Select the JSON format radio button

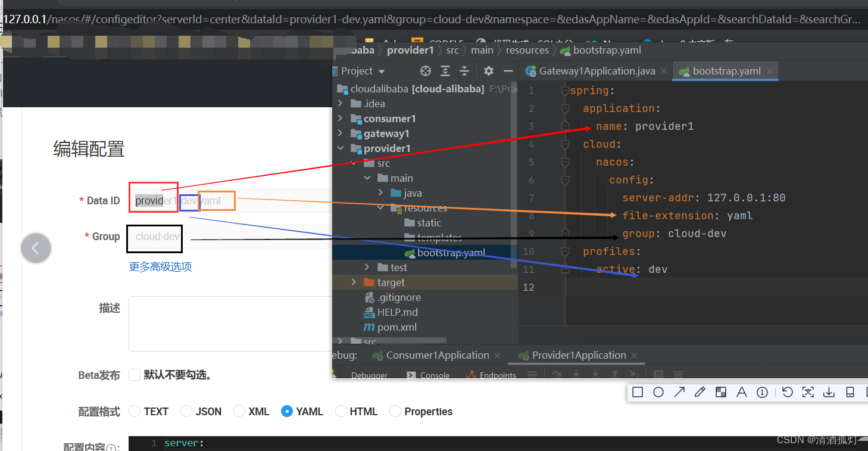(x=186, y=411)
